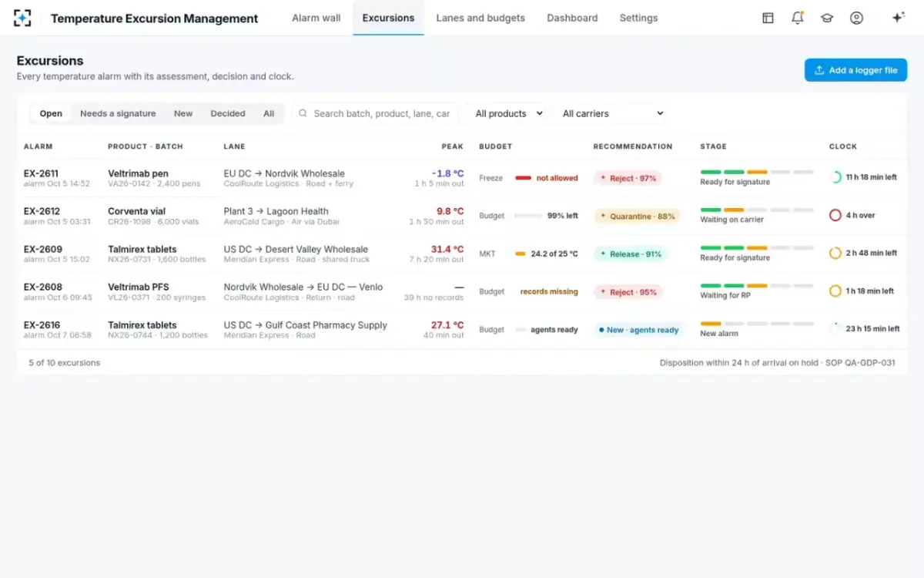This screenshot has width=924, height=578.
Task: Expand the All products dropdown
Action: point(508,113)
